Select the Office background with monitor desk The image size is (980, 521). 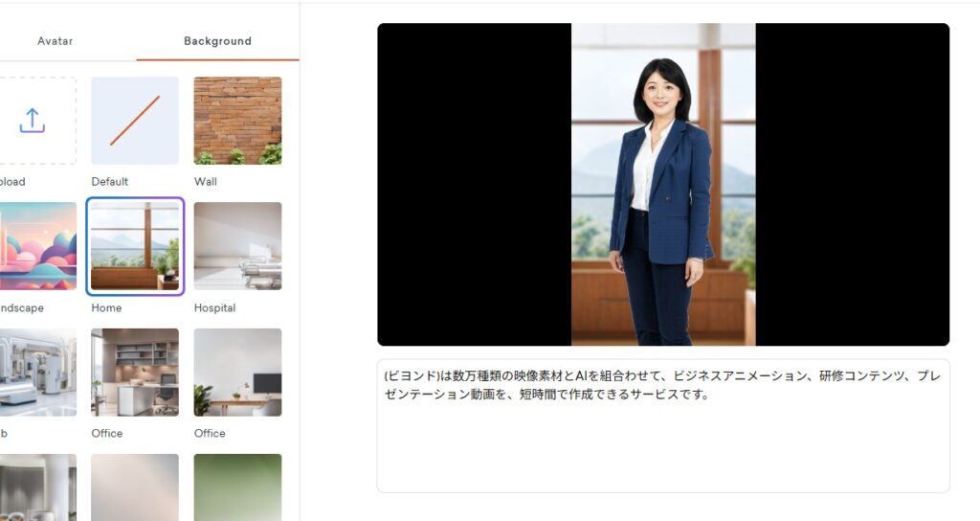pos(237,373)
